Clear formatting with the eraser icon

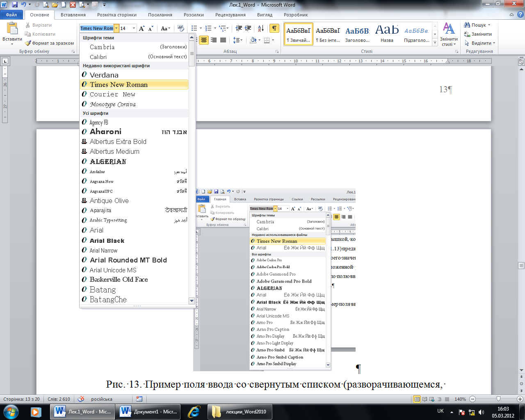pyautogui.click(x=181, y=28)
